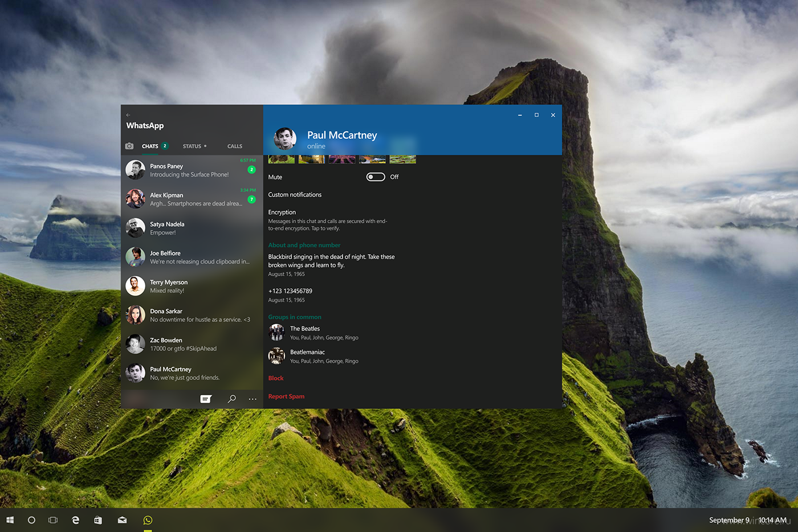Viewport: 798px width, 532px height.
Task: Block this contact
Action: click(x=276, y=378)
